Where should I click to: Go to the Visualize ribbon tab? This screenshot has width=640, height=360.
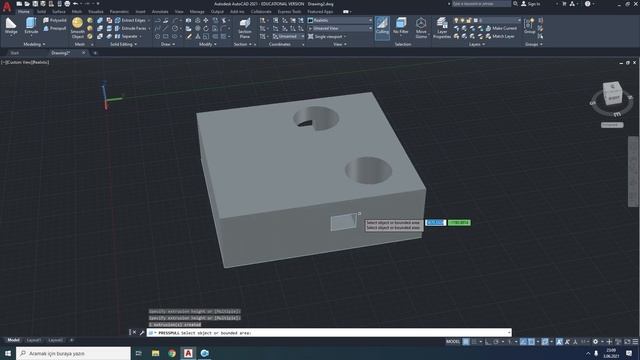[x=96, y=12]
